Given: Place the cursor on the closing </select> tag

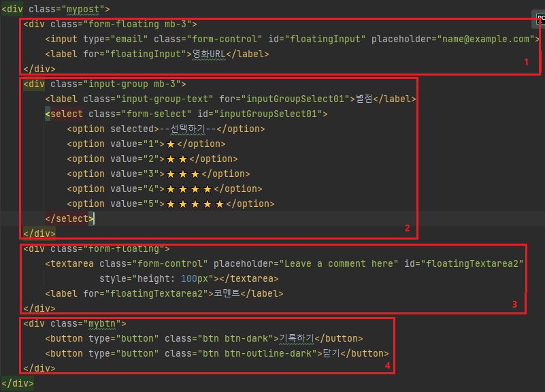Looking at the screenshot, I should (x=69, y=218).
